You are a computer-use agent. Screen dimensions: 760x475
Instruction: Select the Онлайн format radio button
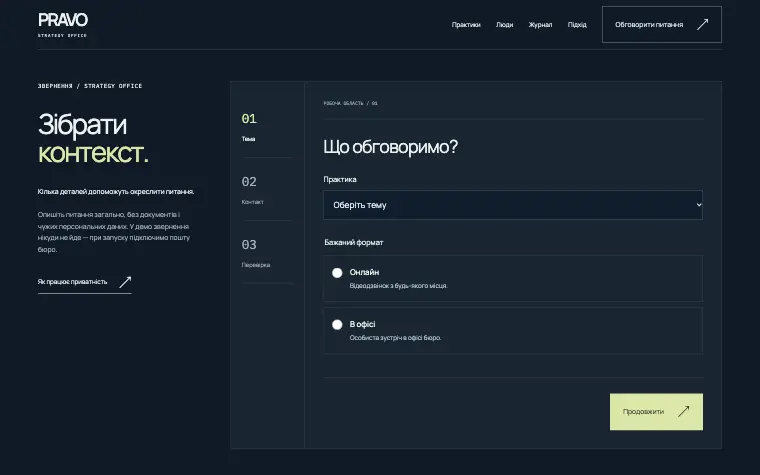click(337, 272)
